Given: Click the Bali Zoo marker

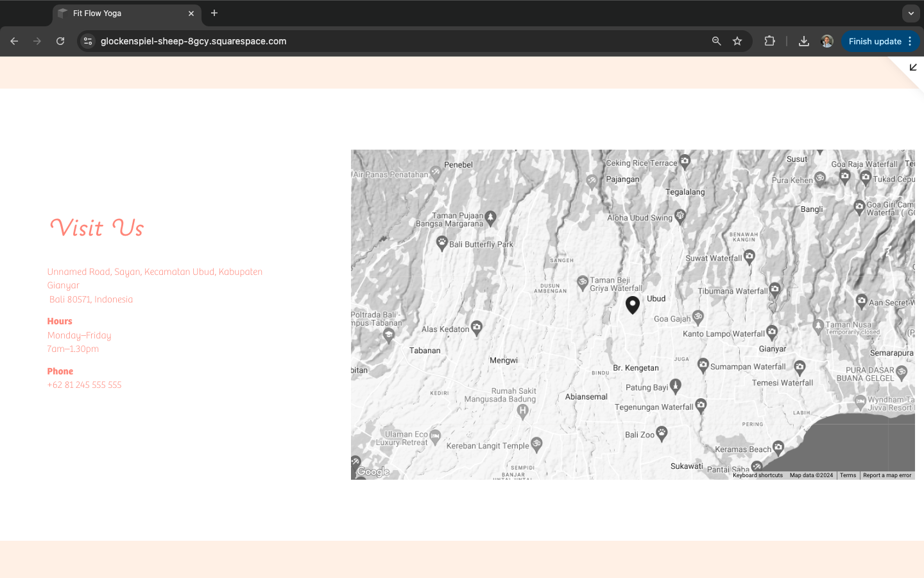Looking at the screenshot, I should tap(662, 433).
